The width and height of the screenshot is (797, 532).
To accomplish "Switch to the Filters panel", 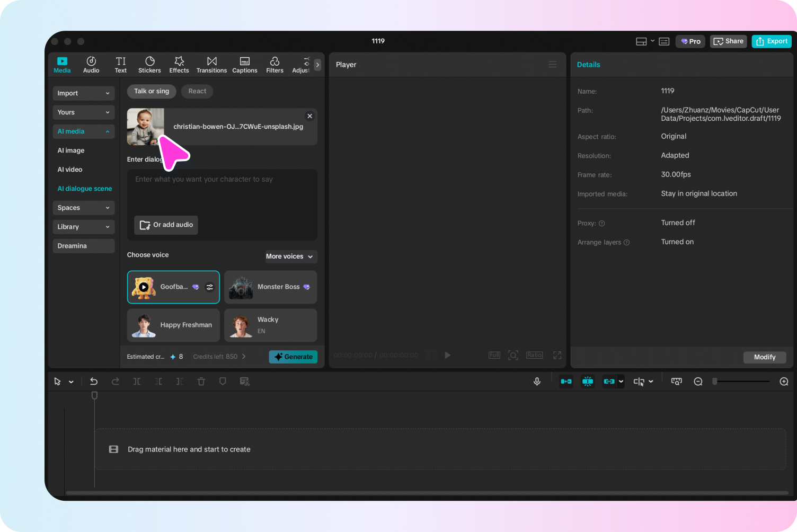I will click(274, 64).
